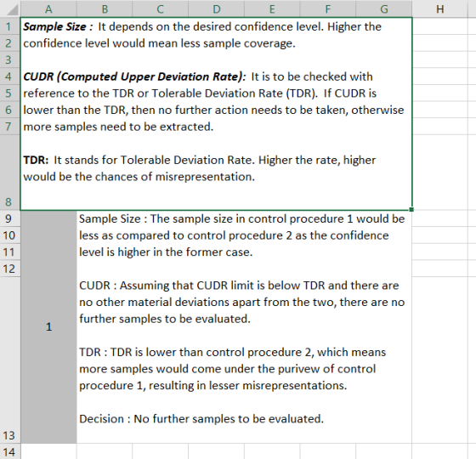Click text 'further samples to be evaluated.'
Image resolution: width=476 pixels, height=459 pixels.
click(x=165, y=319)
